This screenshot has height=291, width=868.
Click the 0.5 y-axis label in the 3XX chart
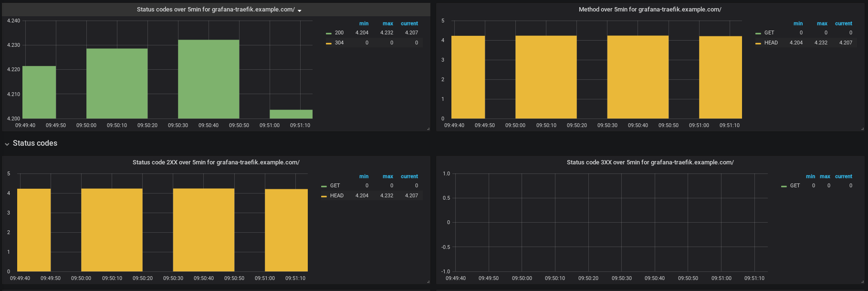(447, 198)
